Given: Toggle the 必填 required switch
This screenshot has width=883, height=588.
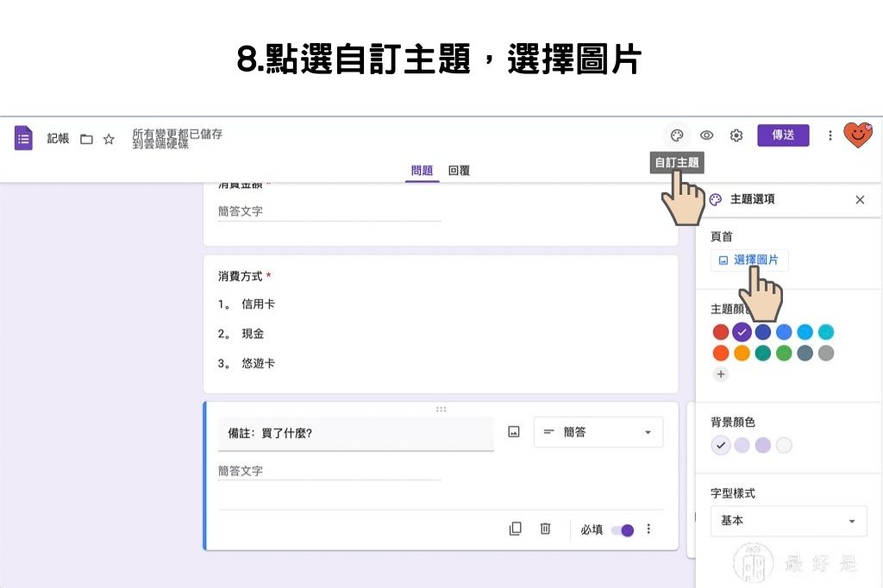Looking at the screenshot, I should tap(623, 530).
